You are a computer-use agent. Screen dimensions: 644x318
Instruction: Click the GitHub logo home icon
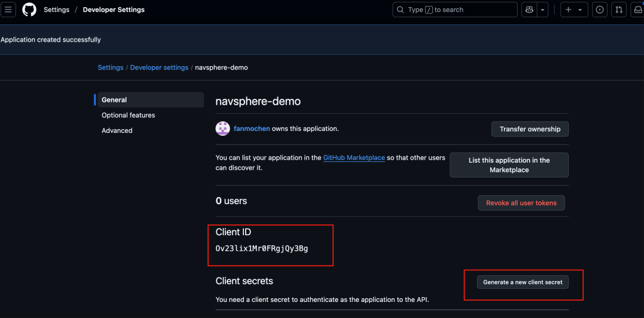[x=29, y=10]
